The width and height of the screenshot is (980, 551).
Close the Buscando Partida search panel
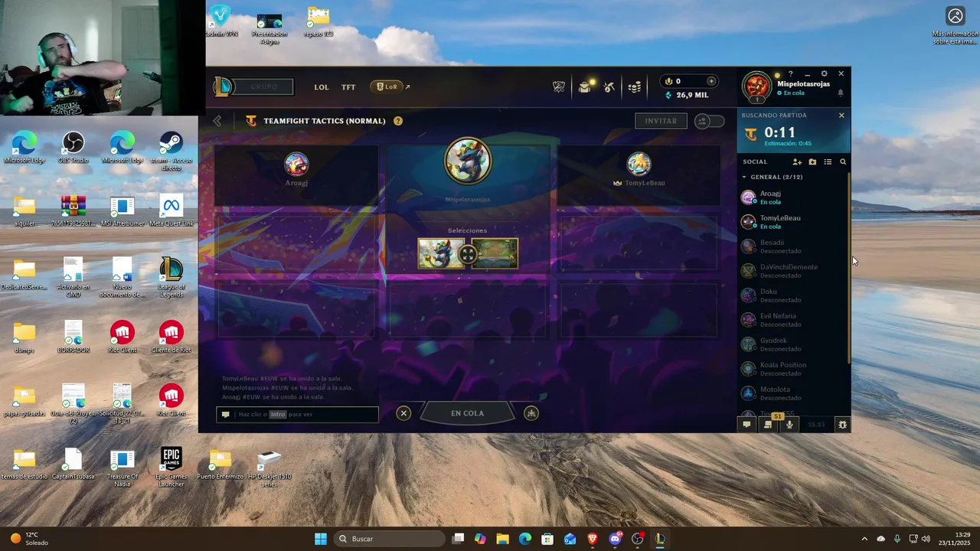click(841, 116)
